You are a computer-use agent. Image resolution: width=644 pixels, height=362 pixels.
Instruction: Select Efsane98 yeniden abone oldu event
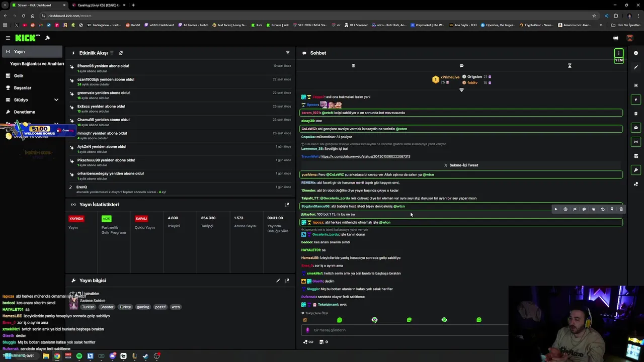[181, 68]
